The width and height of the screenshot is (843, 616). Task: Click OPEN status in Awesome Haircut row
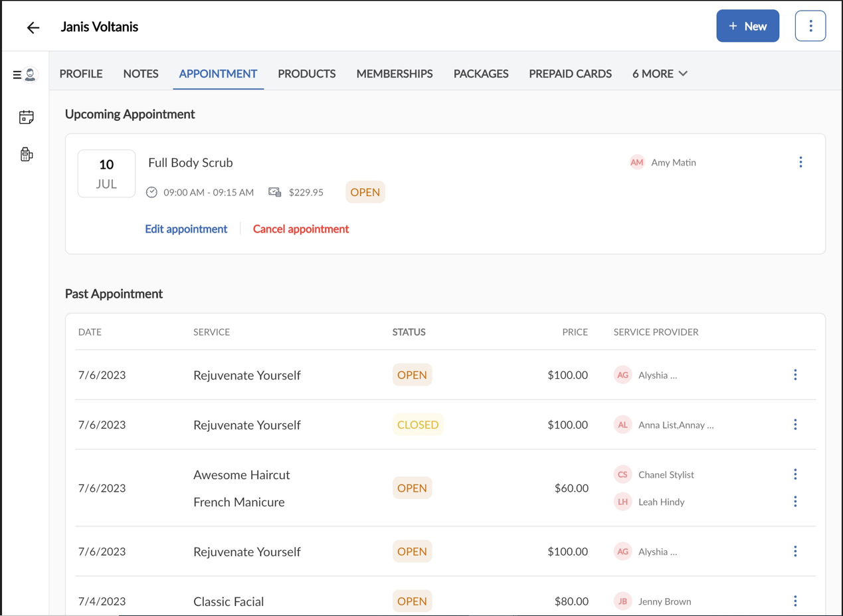click(412, 488)
